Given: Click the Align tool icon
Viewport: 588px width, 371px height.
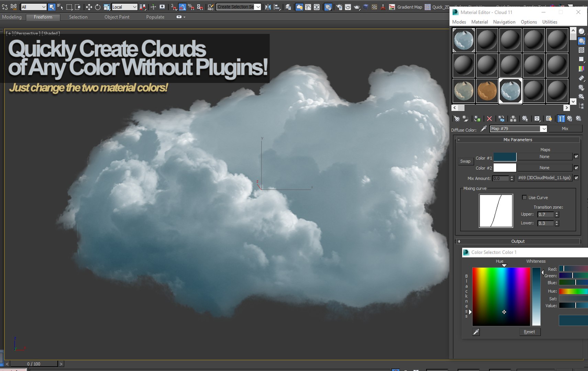Looking at the screenshot, I should (277, 7).
